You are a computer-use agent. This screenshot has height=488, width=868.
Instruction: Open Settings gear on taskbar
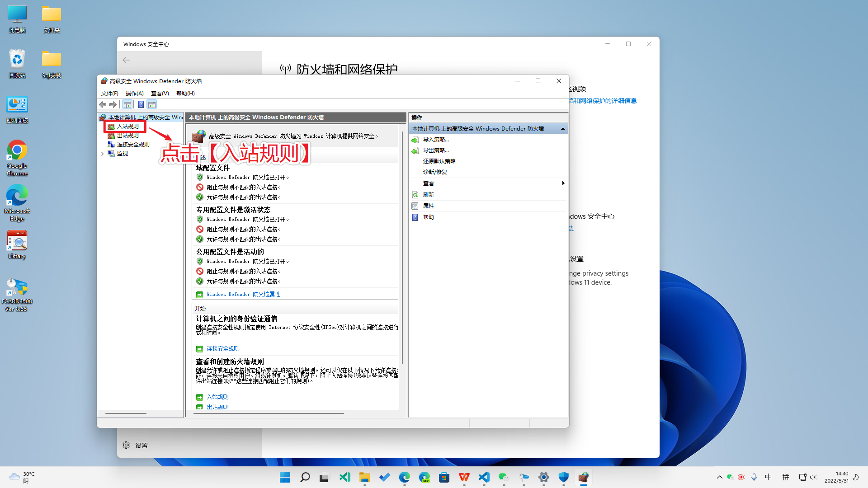[x=544, y=478]
